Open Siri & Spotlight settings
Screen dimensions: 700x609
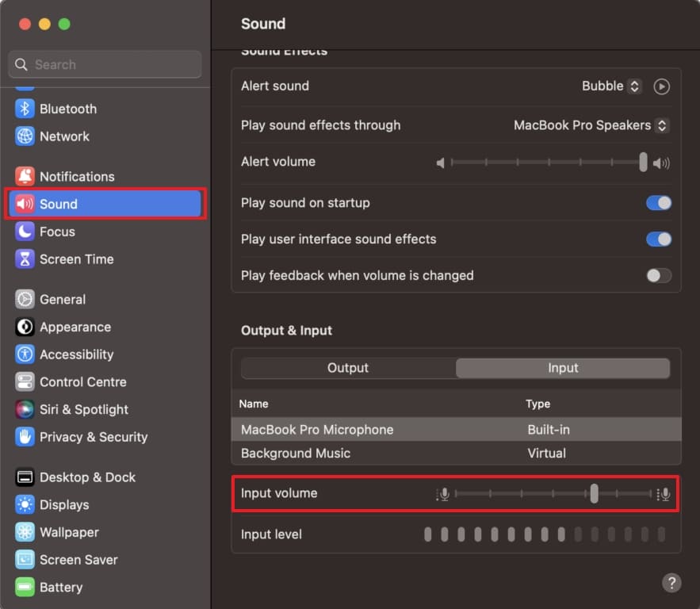(x=105, y=409)
